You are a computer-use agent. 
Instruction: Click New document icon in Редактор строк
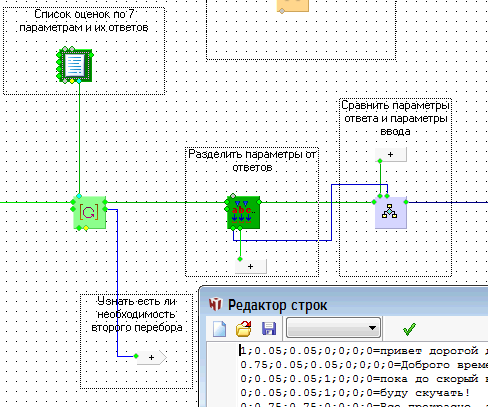[219, 328]
